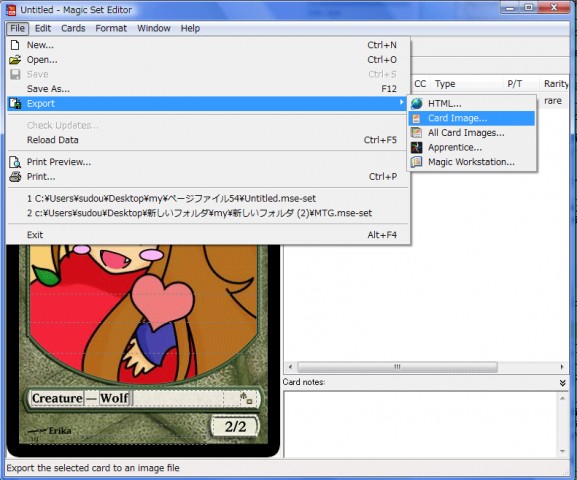Click the Wolf subtype field on card
Image resolution: width=577 pixels, height=480 pixels.
pos(114,399)
